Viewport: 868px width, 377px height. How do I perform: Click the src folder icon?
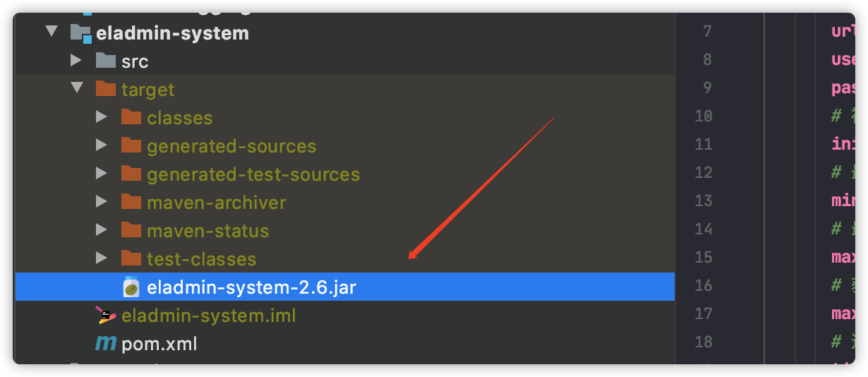point(105,61)
